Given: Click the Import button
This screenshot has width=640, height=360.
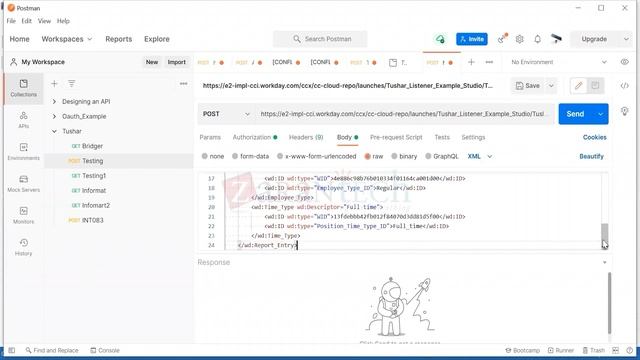Looking at the screenshot, I should click(176, 62).
